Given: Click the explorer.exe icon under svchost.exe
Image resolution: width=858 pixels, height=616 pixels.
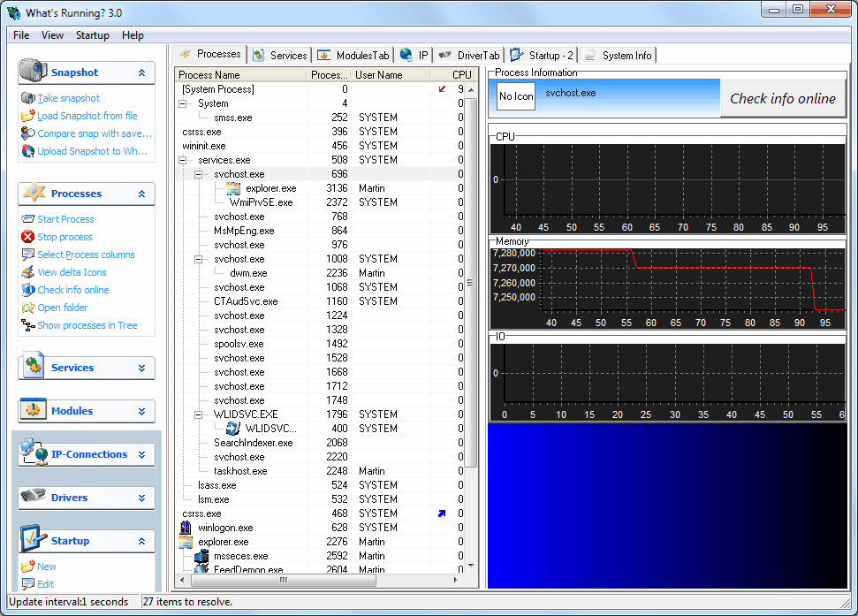Looking at the screenshot, I should [233, 188].
